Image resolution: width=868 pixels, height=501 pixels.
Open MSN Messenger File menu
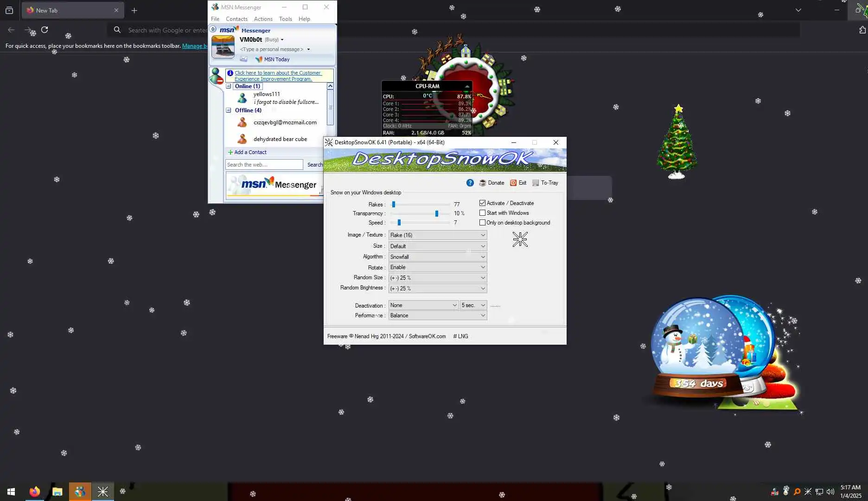coord(215,19)
